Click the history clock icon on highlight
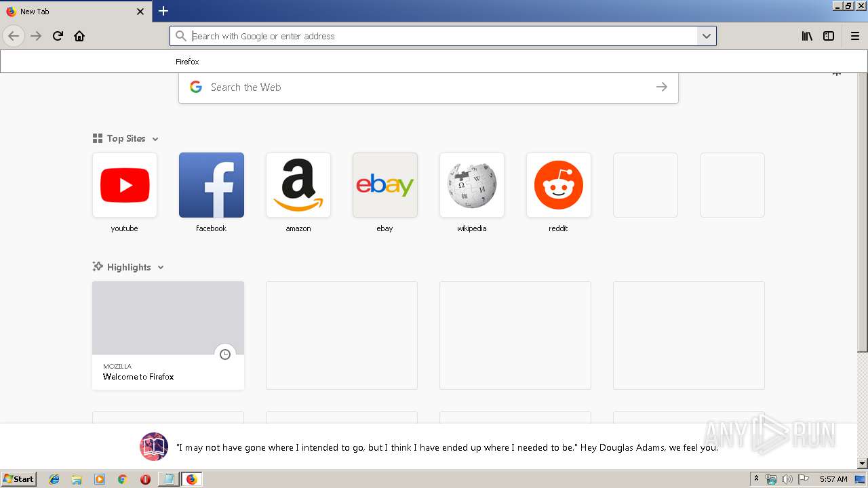The width and height of the screenshot is (868, 488). 225,354
